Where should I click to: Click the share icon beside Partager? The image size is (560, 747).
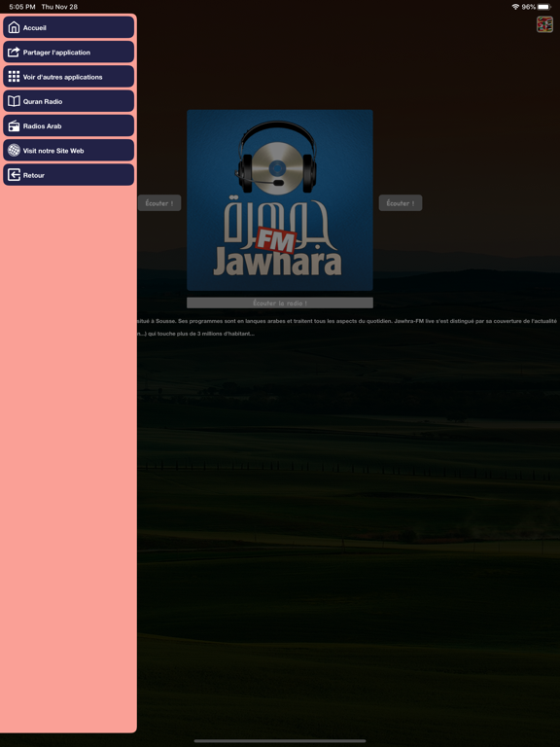(x=14, y=52)
